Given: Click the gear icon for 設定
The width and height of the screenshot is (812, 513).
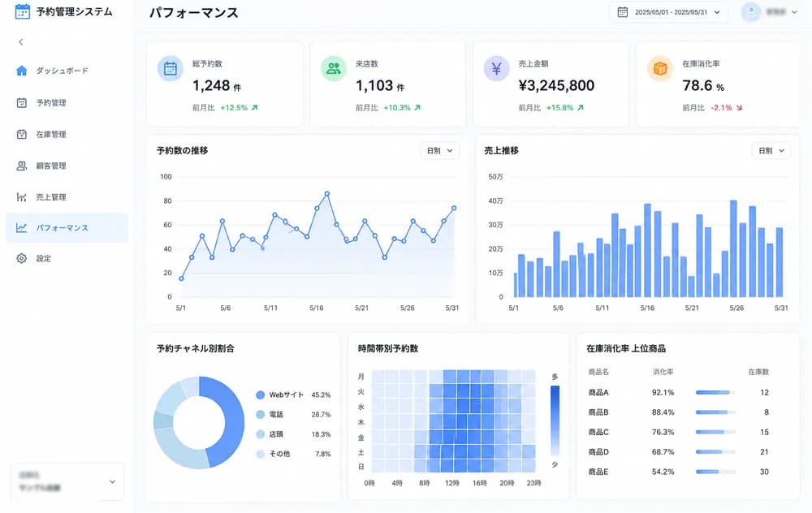Looking at the screenshot, I should (x=21, y=258).
